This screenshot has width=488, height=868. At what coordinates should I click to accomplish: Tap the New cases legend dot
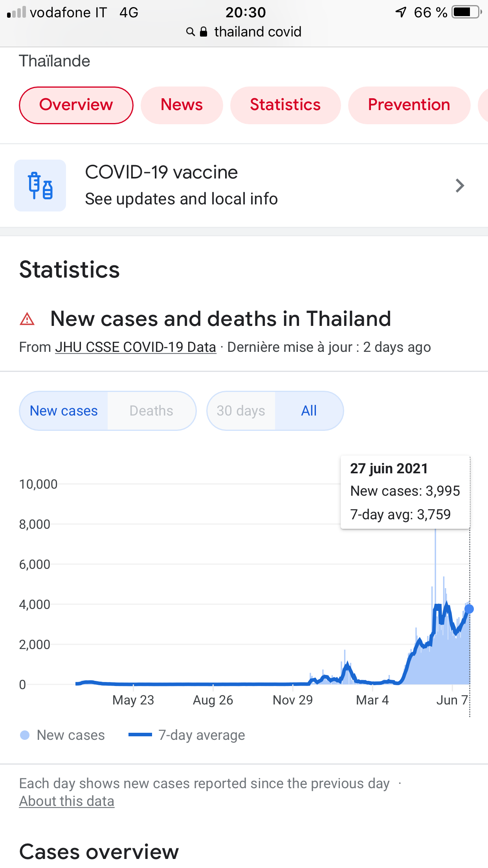coord(25,735)
